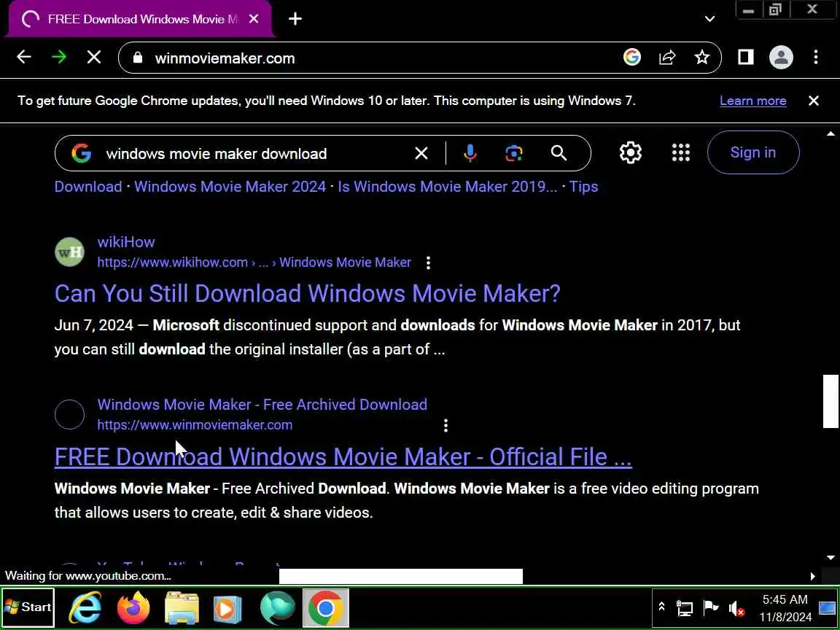Open File Explorer folder in taskbar
Screen dimensions: 840x630
[x=182, y=608]
